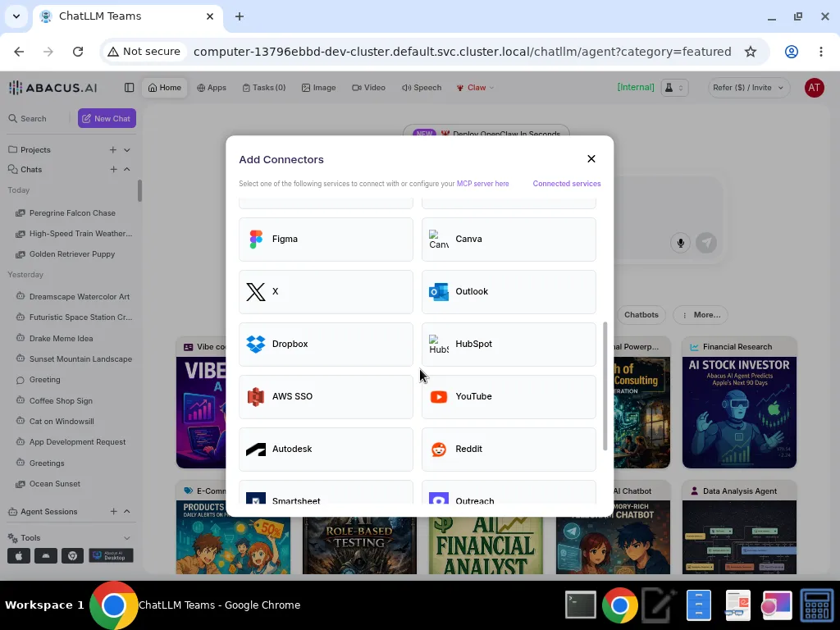Click the connector list scrollbar
This screenshot has width=840, height=630.
point(605,386)
